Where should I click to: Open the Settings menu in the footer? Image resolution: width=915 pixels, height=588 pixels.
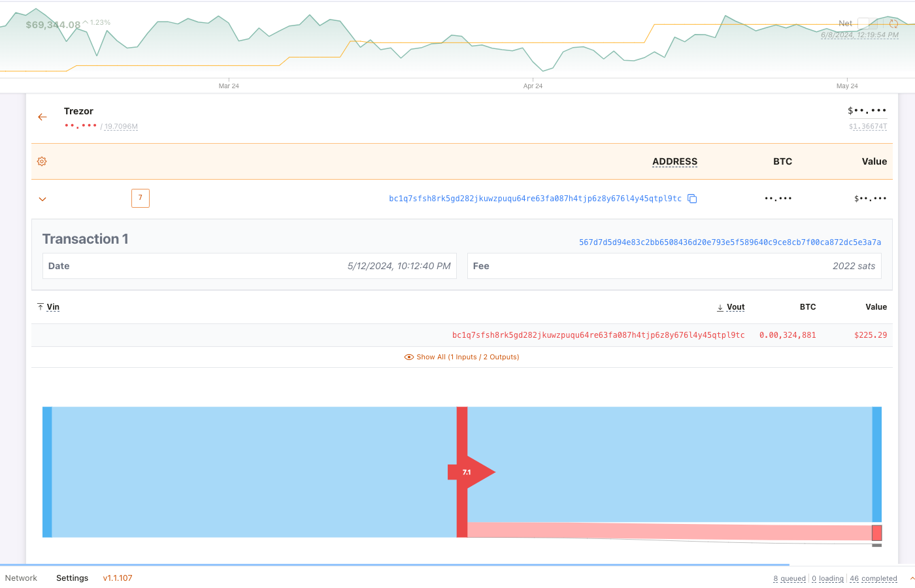[72, 578]
